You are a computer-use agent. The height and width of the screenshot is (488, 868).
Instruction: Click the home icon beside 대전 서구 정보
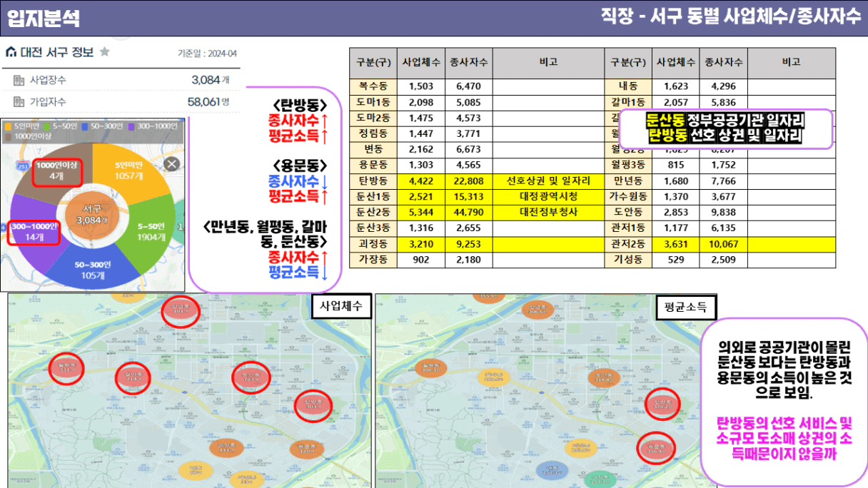[x=11, y=52]
